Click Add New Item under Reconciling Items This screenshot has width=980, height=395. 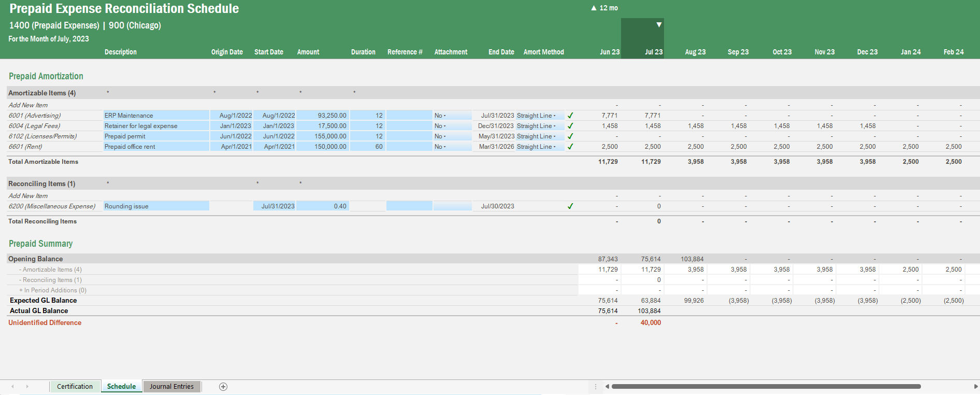pyautogui.click(x=28, y=196)
